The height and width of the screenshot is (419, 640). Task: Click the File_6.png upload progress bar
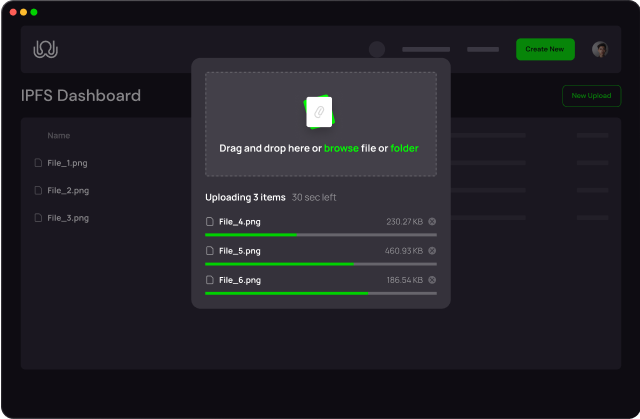pos(321,293)
